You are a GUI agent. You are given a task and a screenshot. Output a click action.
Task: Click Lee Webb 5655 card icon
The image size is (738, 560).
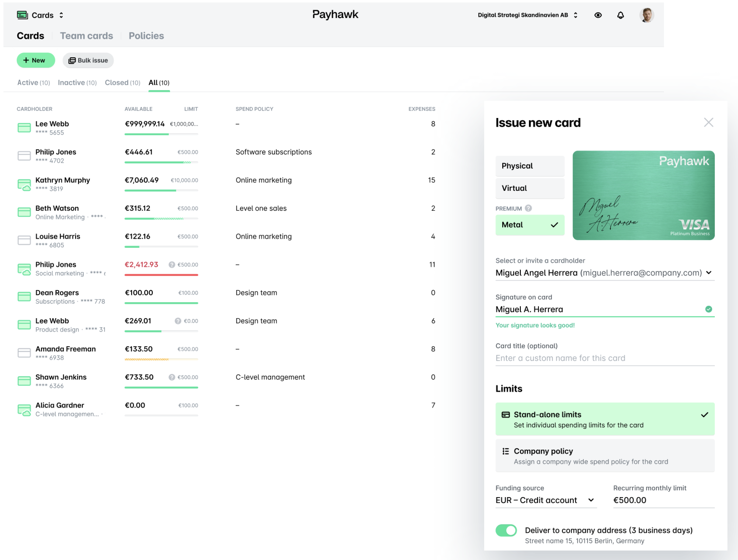pos(24,128)
